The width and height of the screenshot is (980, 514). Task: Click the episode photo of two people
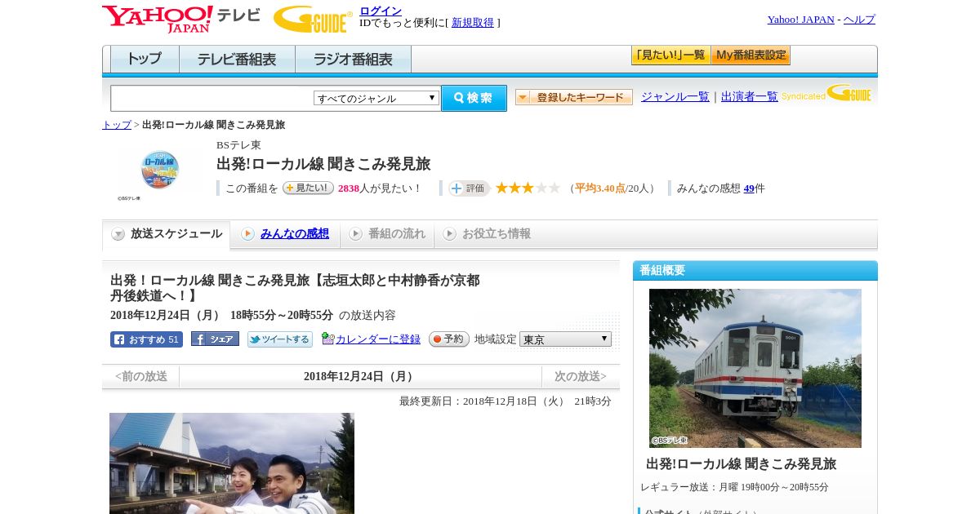(232, 463)
